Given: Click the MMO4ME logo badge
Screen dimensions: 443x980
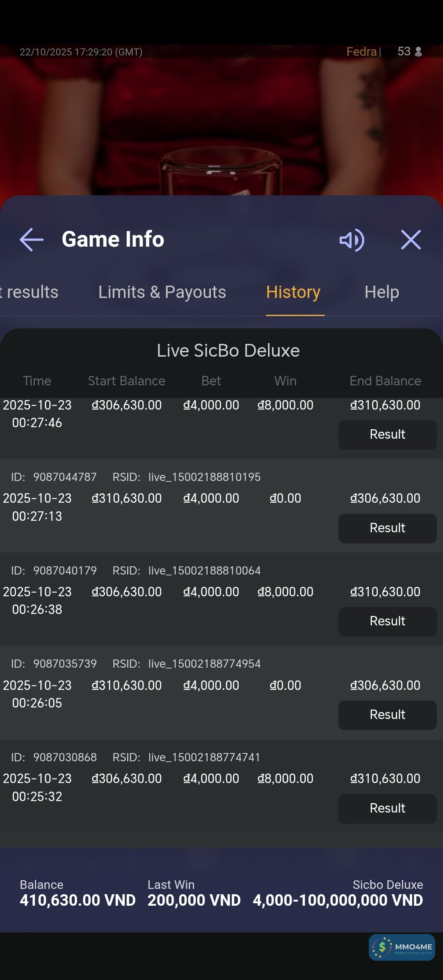Looking at the screenshot, I should click(402, 947).
